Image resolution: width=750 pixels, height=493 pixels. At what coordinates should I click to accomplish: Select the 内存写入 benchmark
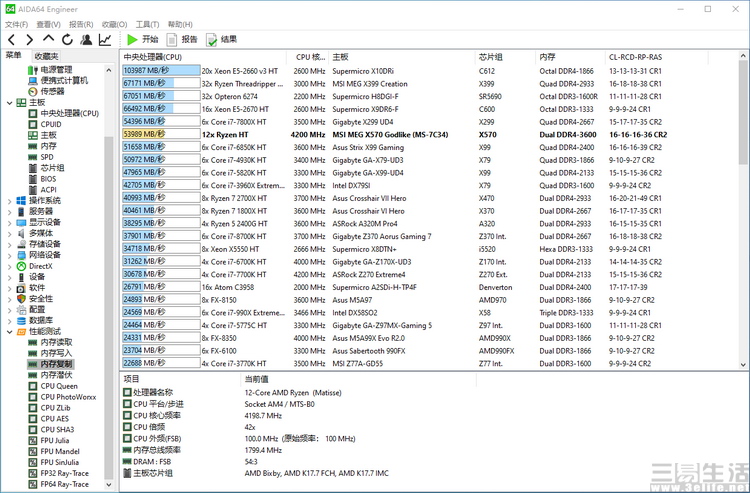(x=56, y=353)
